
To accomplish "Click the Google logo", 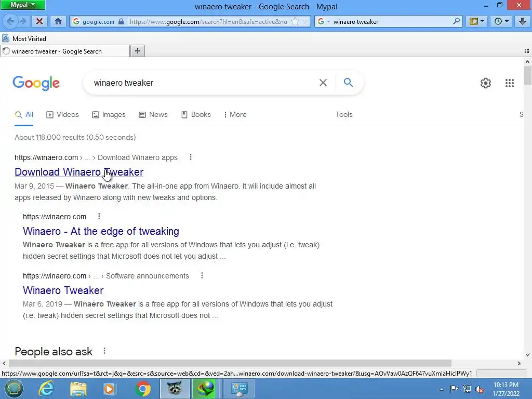I will coord(36,83).
